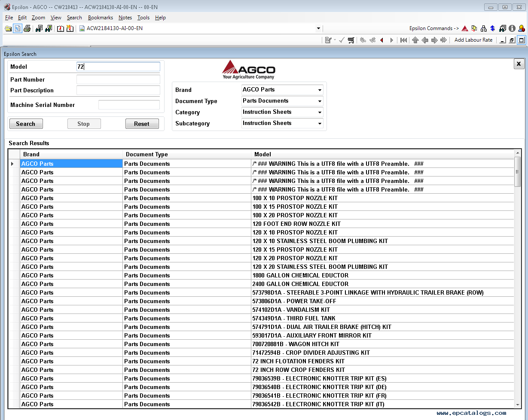Screen dimensions: 528x420
Task: Open the Document Type dropdown
Action: (x=320, y=101)
